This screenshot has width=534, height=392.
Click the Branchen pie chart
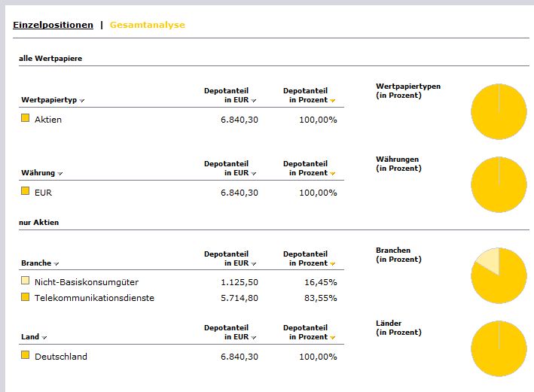[499, 275]
